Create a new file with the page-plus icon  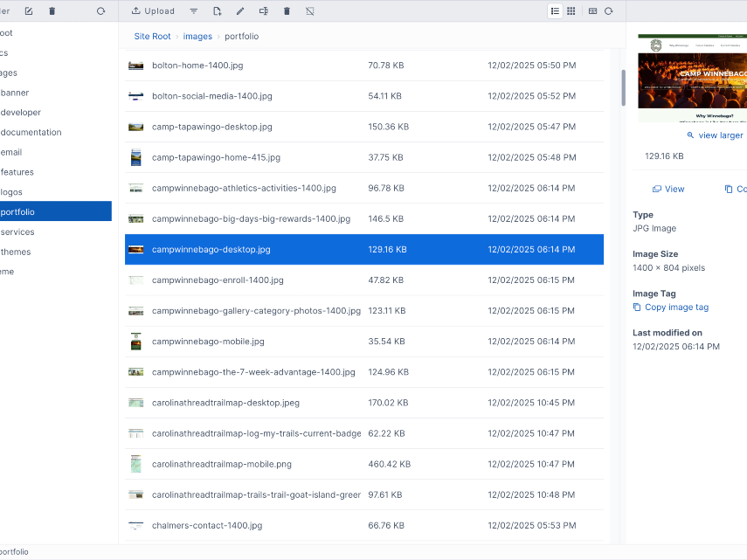tap(218, 10)
